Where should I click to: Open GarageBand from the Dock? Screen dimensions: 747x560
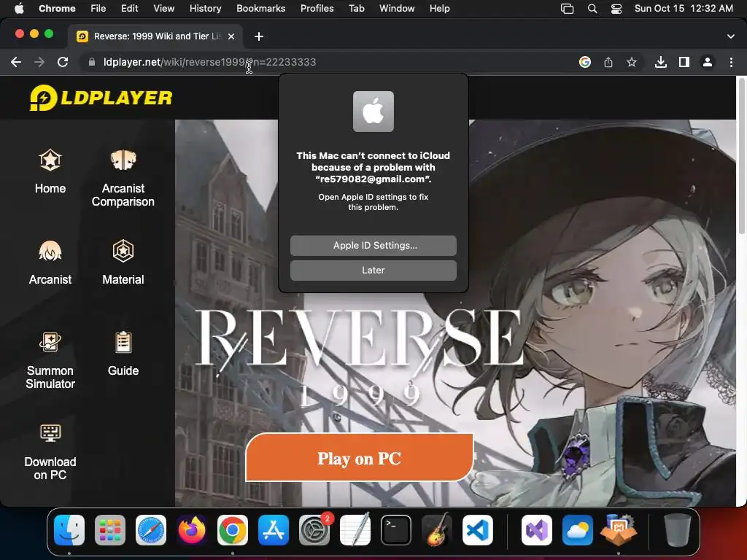pos(437,530)
